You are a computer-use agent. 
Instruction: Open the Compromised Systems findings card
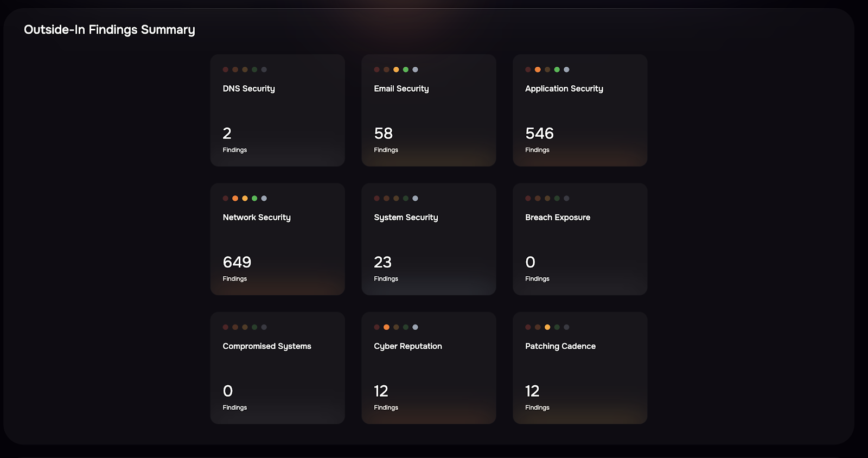(278, 368)
